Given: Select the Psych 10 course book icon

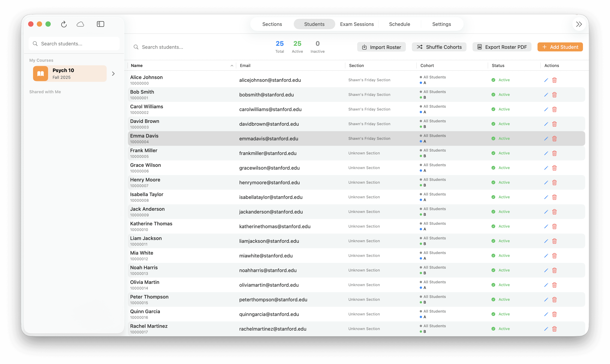Looking at the screenshot, I should 41,74.
